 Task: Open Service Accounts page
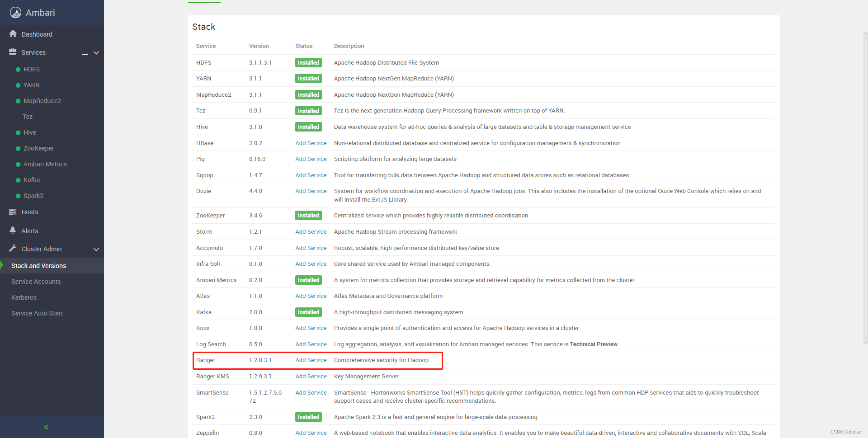[36, 282]
